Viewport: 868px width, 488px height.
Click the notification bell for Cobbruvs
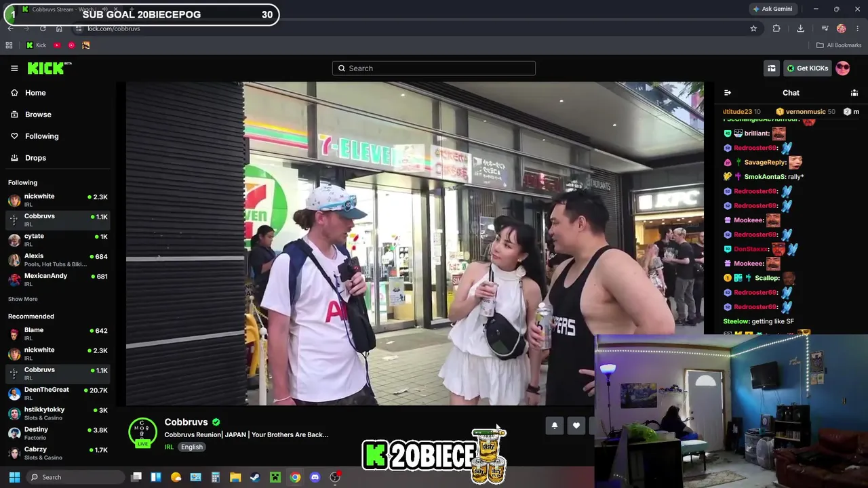point(554,426)
